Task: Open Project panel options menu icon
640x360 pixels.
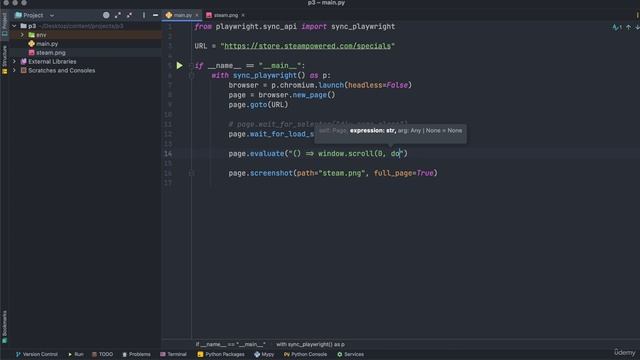Action: (x=144, y=15)
